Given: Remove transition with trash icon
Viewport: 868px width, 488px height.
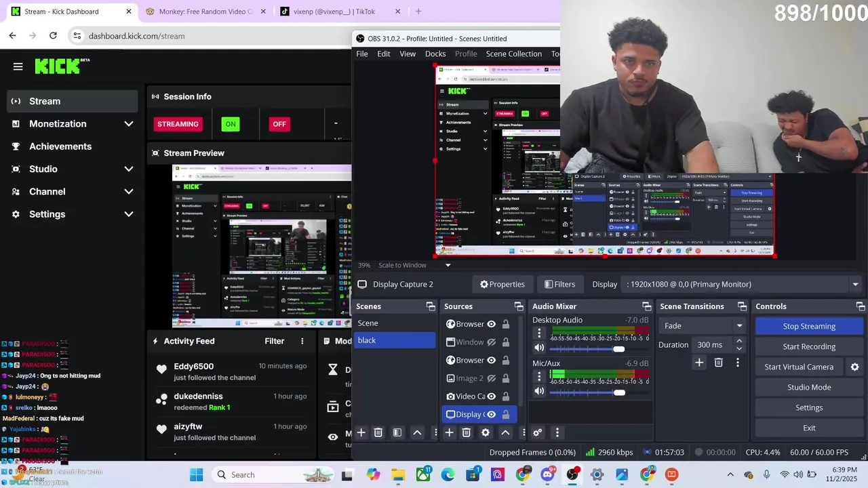Looking at the screenshot, I should [719, 363].
